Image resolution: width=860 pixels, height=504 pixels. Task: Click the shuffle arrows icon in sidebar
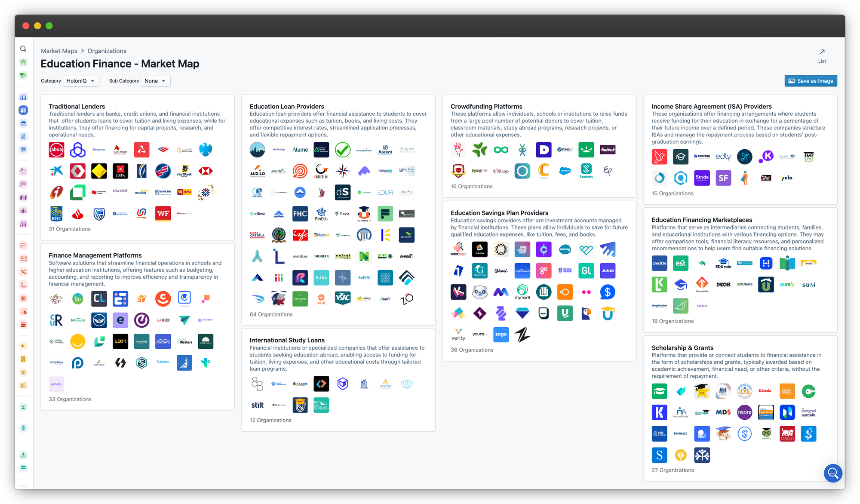[23, 272]
